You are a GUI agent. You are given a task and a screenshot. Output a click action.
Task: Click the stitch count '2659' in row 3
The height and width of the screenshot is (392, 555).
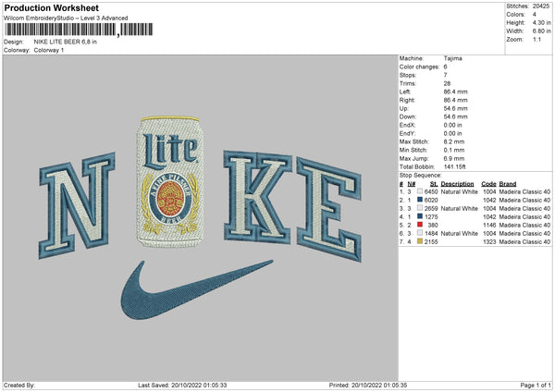click(x=431, y=208)
